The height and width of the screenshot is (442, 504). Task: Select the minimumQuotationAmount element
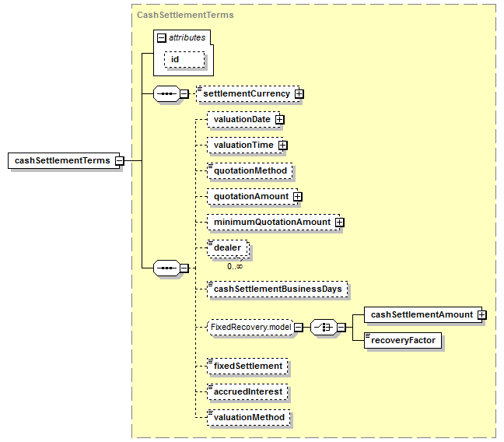(273, 222)
